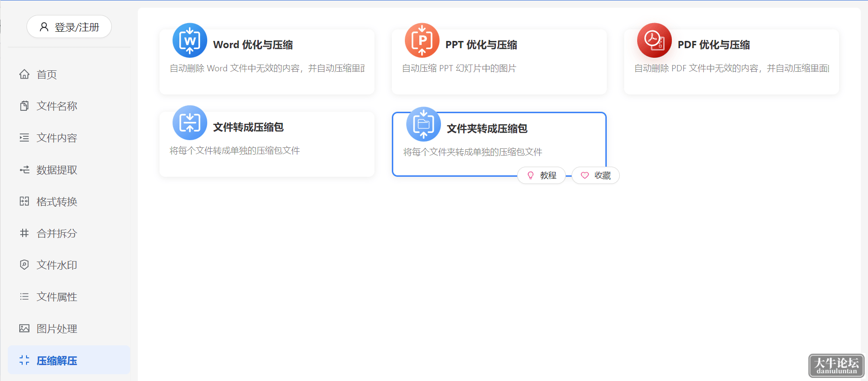Click the home icon beside 首页
Image resolution: width=868 pixels, height=381 pixels.
pyautogui.click(x=25, y=74)
